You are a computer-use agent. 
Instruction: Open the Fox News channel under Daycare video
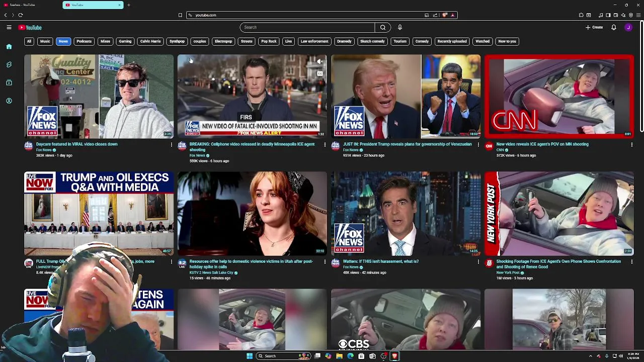(x=44, y=150)
